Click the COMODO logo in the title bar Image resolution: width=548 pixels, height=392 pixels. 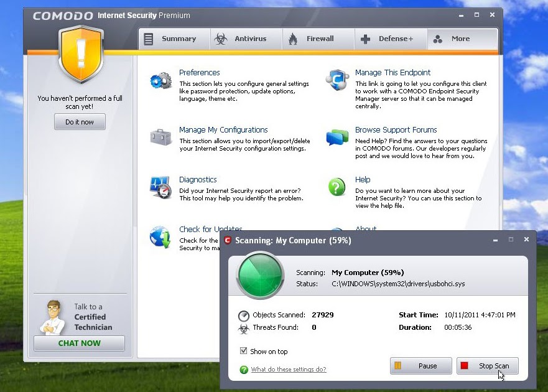coord(63,16)
